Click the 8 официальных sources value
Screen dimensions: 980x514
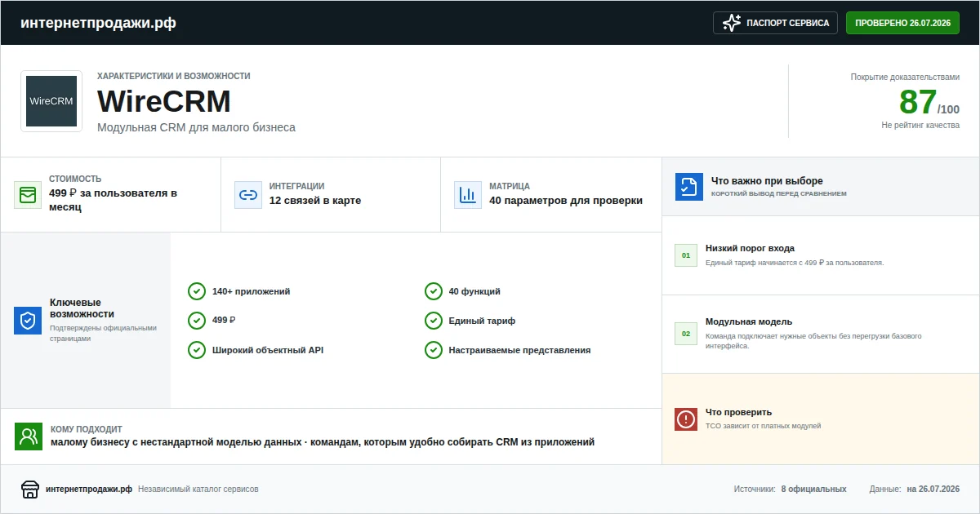click(813, 490)
